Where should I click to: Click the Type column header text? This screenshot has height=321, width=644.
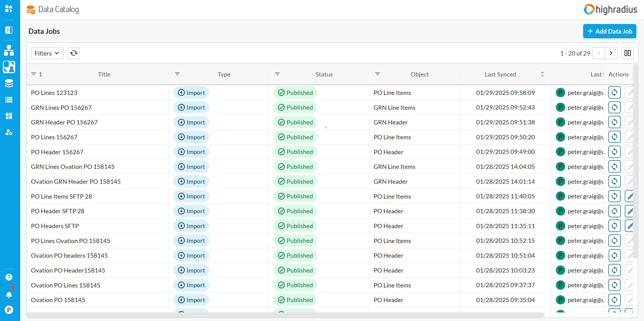tap(224, 74)
